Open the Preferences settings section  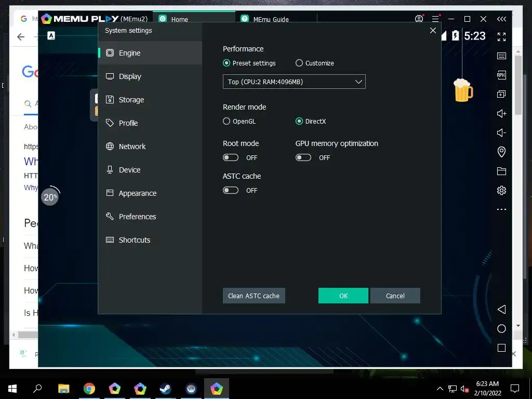(x=150, y=217)
